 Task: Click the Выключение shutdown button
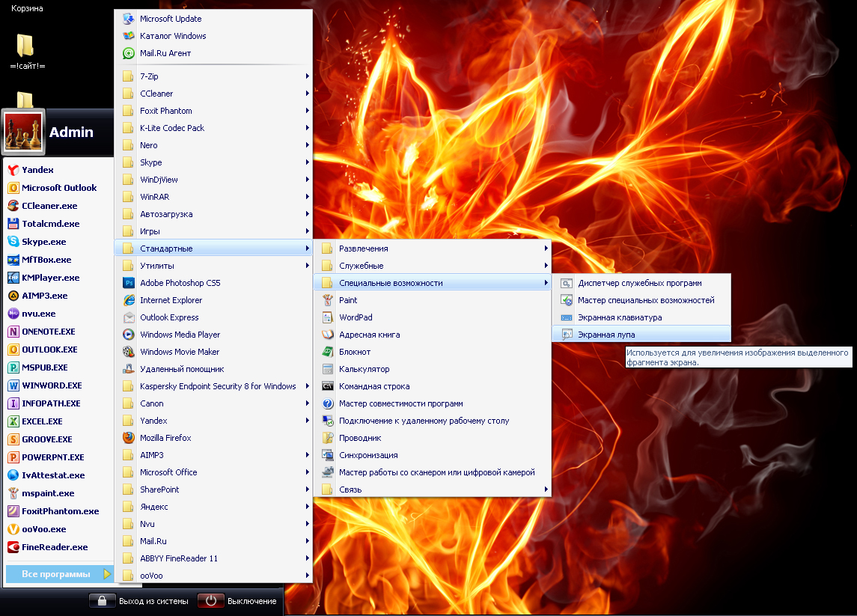click(238, 601)
